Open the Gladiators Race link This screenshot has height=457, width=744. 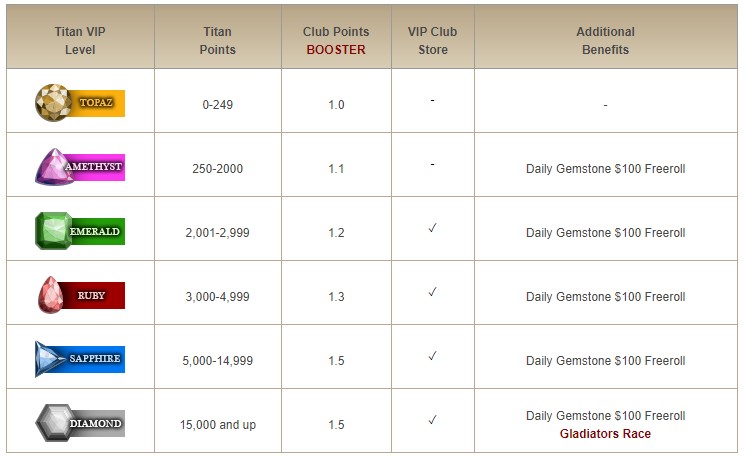[x=605, y=434]
